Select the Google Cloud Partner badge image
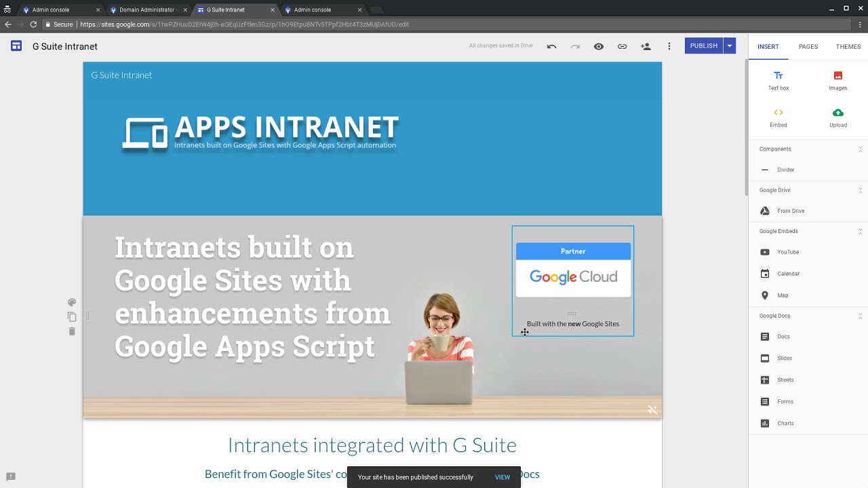Viewport: 868px width, 488px height. (x=573, y=270)
